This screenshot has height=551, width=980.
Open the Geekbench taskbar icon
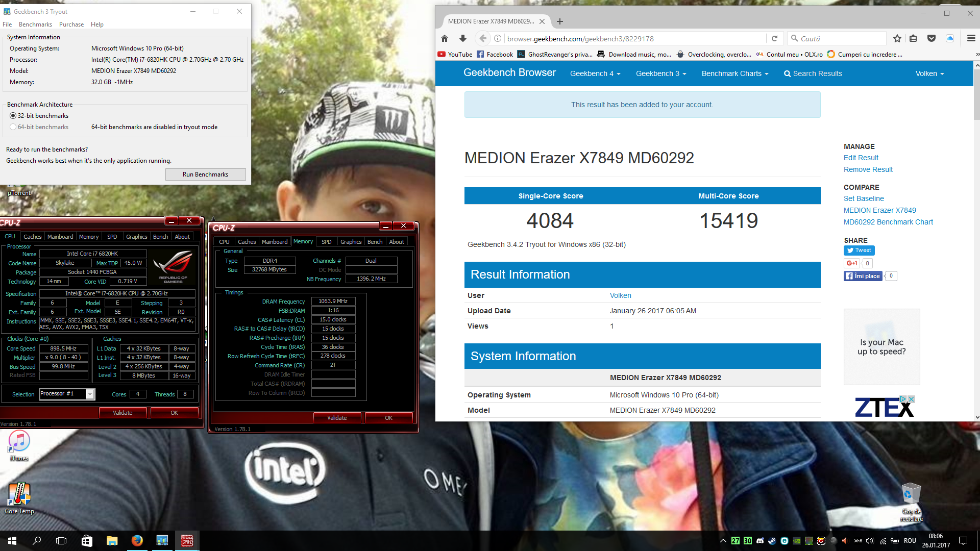click(162, 541)
